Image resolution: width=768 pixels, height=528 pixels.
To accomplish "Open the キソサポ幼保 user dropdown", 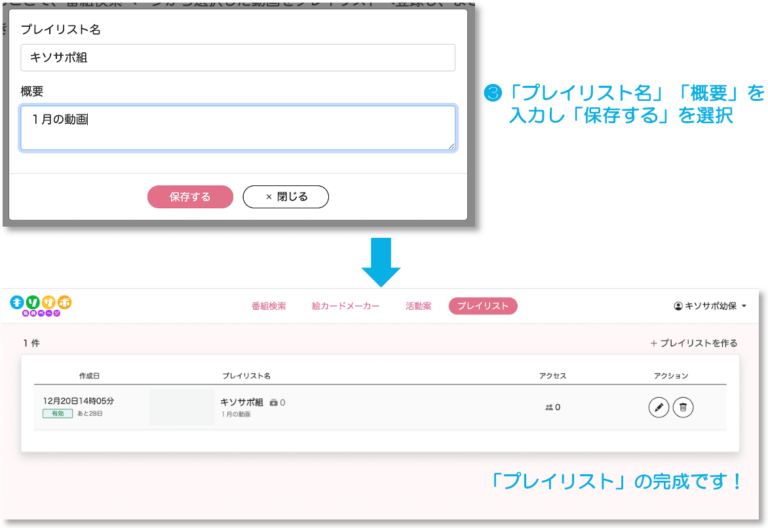I will (711, 306).
